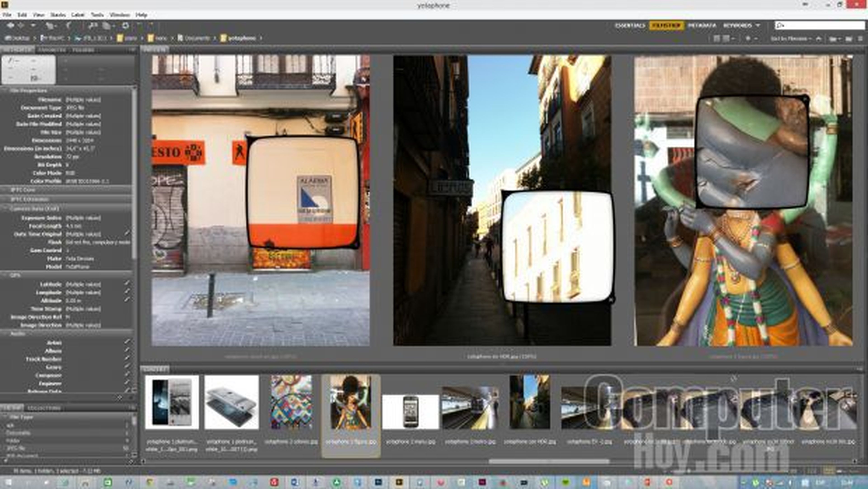Open the View menu
868x489 pixels.
pyautogui.click(x=38, y=15)
